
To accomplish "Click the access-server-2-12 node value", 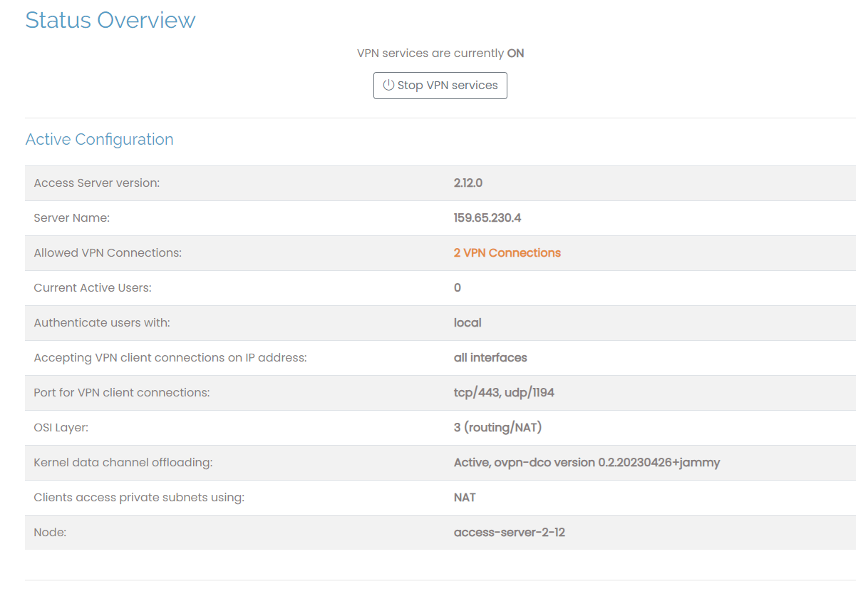I will click(x=510, y=532).
